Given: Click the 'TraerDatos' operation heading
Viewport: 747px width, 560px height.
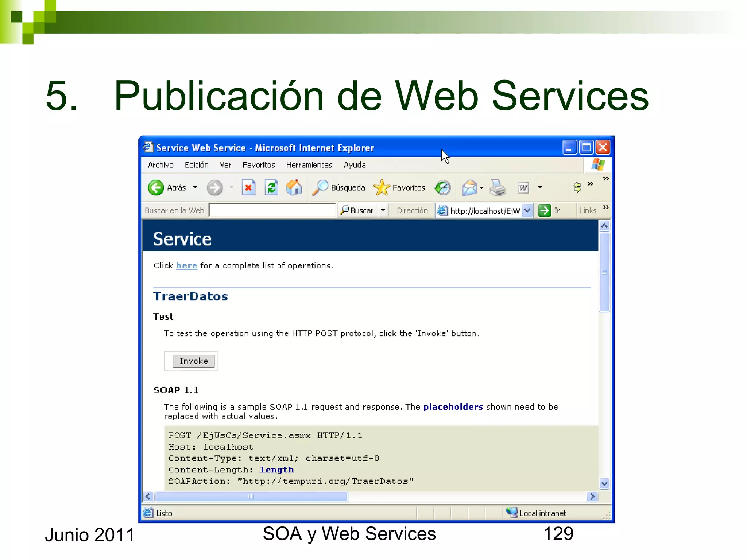Looking at the screenshot, I should click(x=190, y=296).
